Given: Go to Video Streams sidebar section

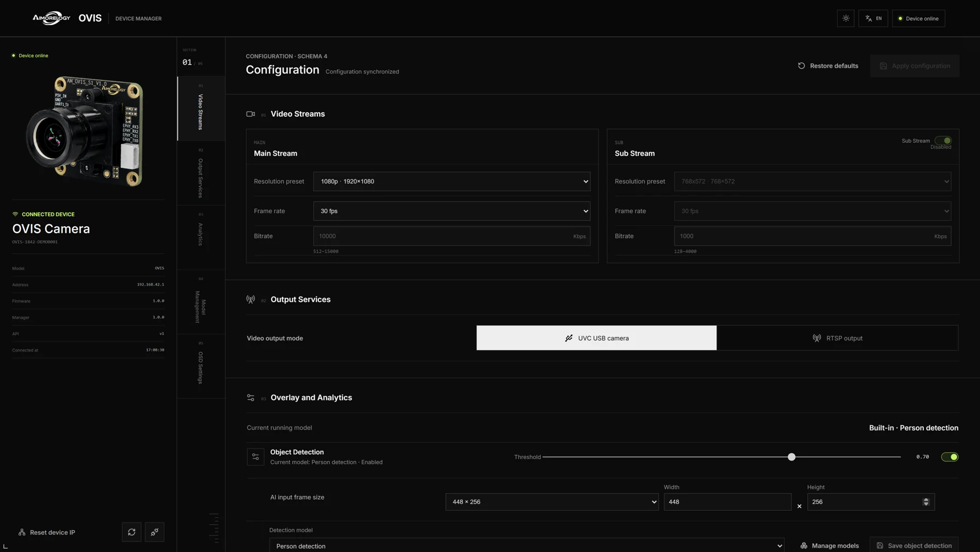Looking at the screenshot, I should [201, 109].
